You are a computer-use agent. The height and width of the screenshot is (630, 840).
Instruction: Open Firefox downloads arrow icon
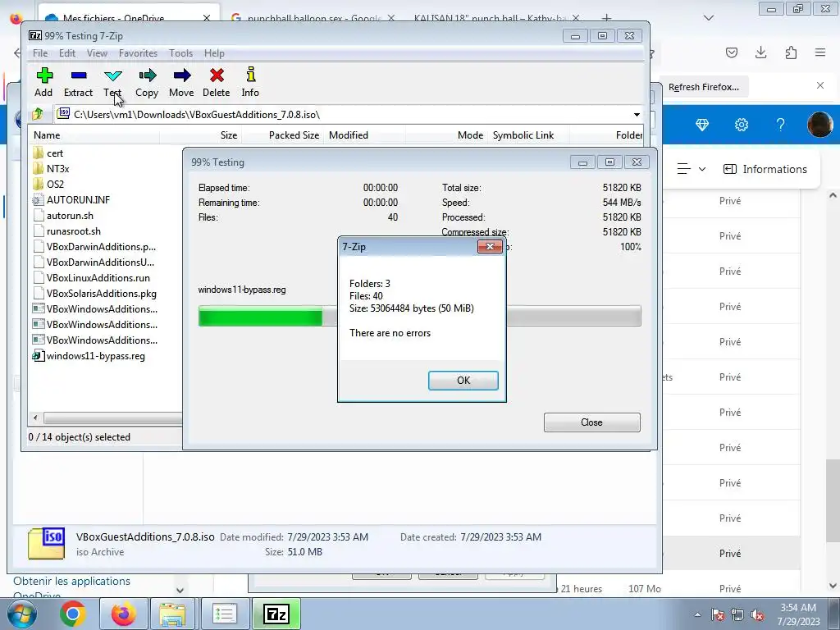pyautogui.click(x=760, y=52)
